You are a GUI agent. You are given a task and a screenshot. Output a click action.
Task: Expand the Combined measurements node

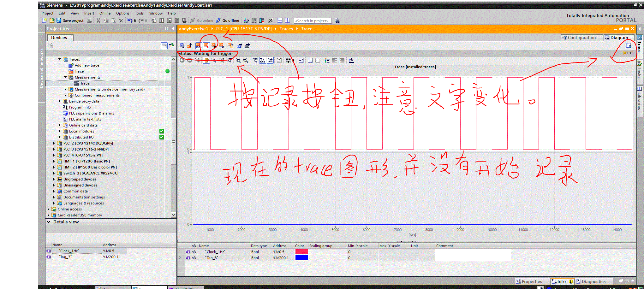pos(65,95)
